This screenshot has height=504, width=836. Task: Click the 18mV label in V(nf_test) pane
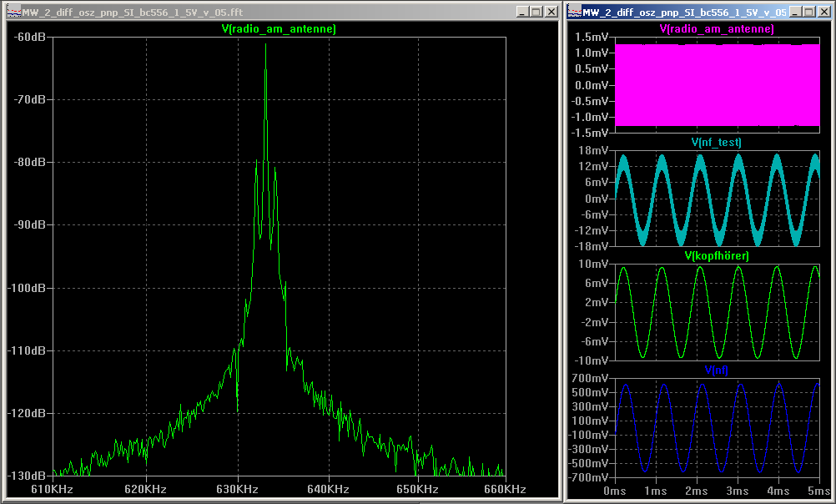pos(593,150)
